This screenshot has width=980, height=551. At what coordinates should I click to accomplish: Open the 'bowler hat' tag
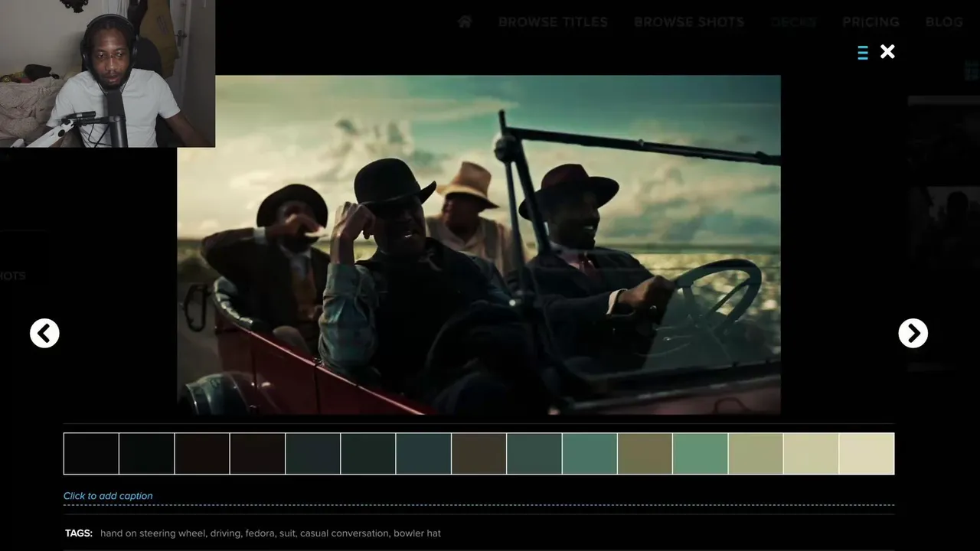click(x=417, y=533)
